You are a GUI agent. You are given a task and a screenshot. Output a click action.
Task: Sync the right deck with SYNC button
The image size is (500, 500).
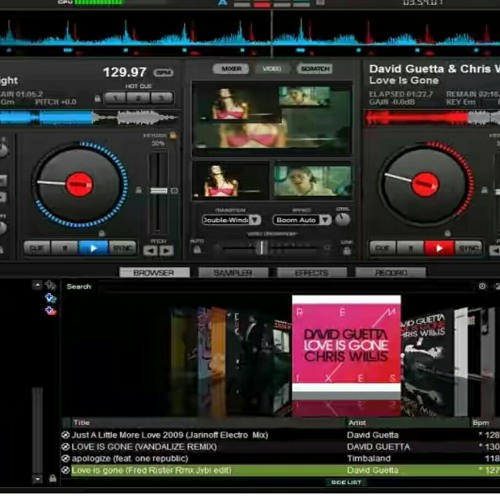pos(468,248)
